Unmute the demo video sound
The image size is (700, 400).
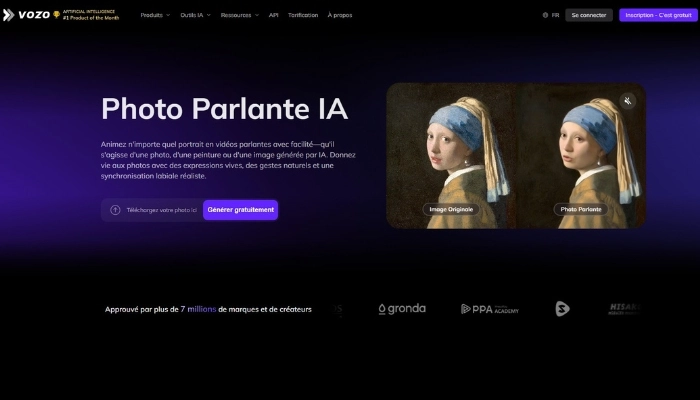point(628,101)
